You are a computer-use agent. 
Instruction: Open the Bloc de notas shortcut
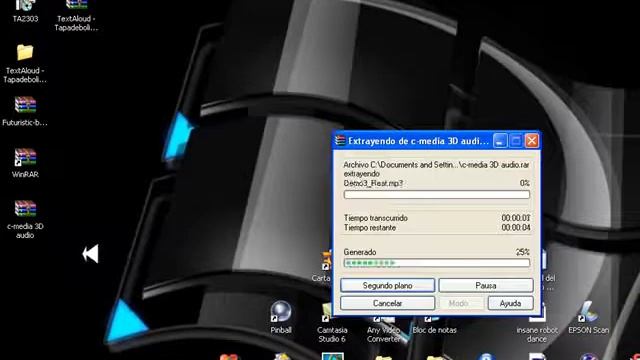(434, 325)
